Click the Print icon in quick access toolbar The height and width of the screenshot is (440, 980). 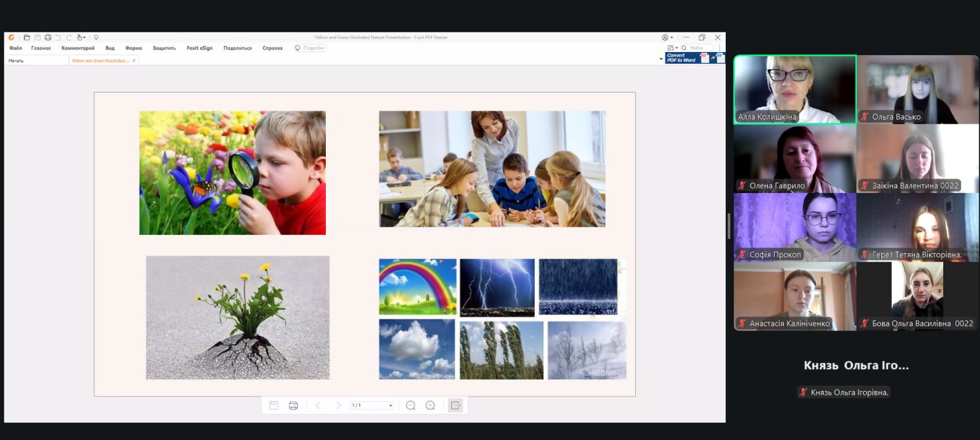tap(48, 37)
